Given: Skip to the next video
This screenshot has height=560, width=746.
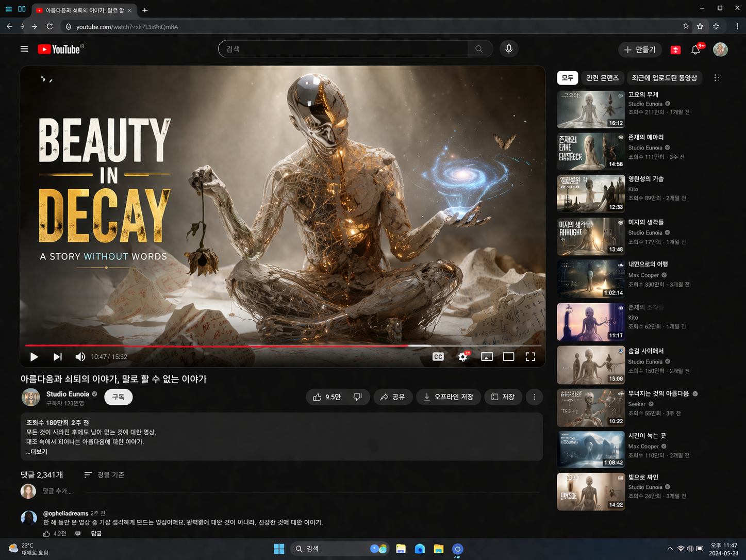Looking at the screenshot, I should pos(58,357).
